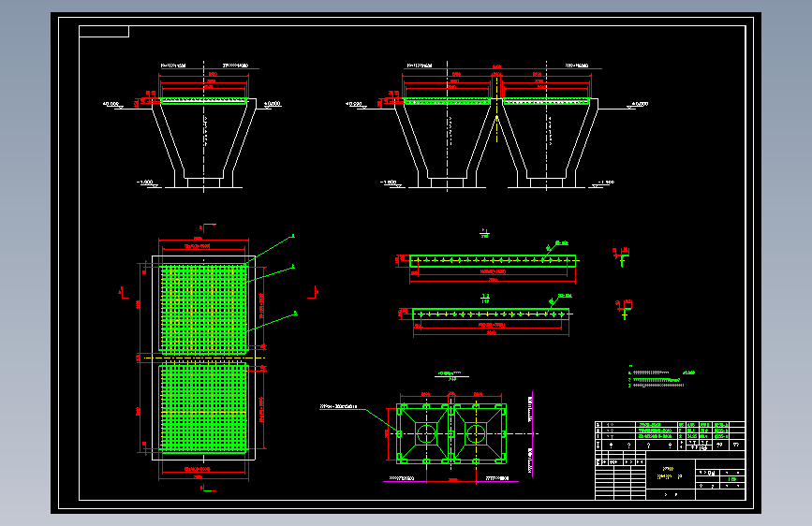Click leader label text left of twin hopper plan
Image resolution: width=812 pixels, height=526 pixels.
tap(338, 407)
